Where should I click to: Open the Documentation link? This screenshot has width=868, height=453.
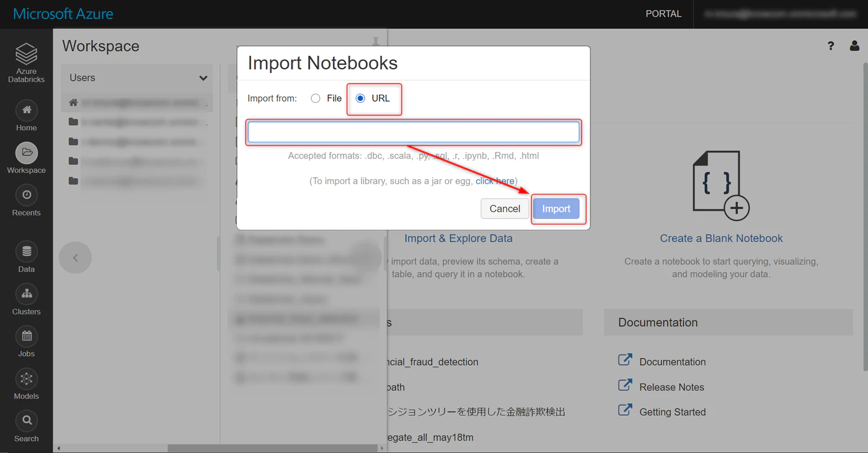[673, 362]
